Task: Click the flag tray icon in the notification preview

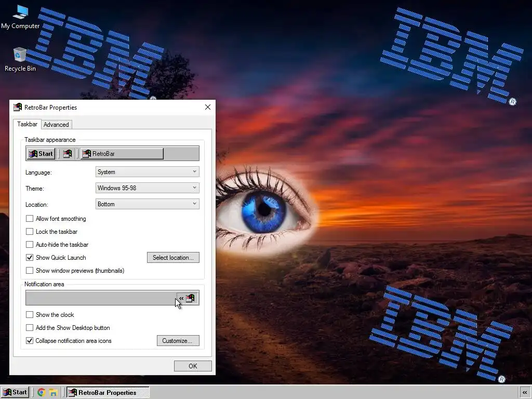Action: [x=190, y=298]
